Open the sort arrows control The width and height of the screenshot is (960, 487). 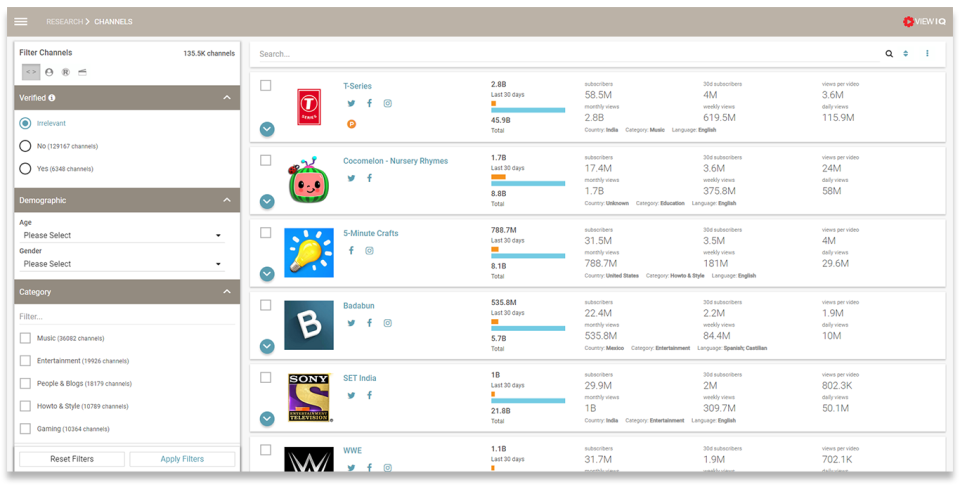click(906, 54)
